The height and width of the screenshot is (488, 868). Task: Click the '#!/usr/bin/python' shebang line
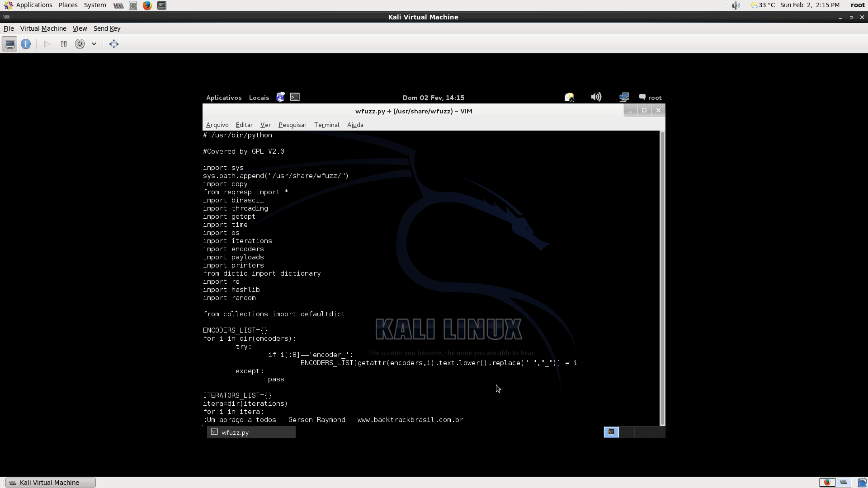pyautogui.click(x=237, y=135)
